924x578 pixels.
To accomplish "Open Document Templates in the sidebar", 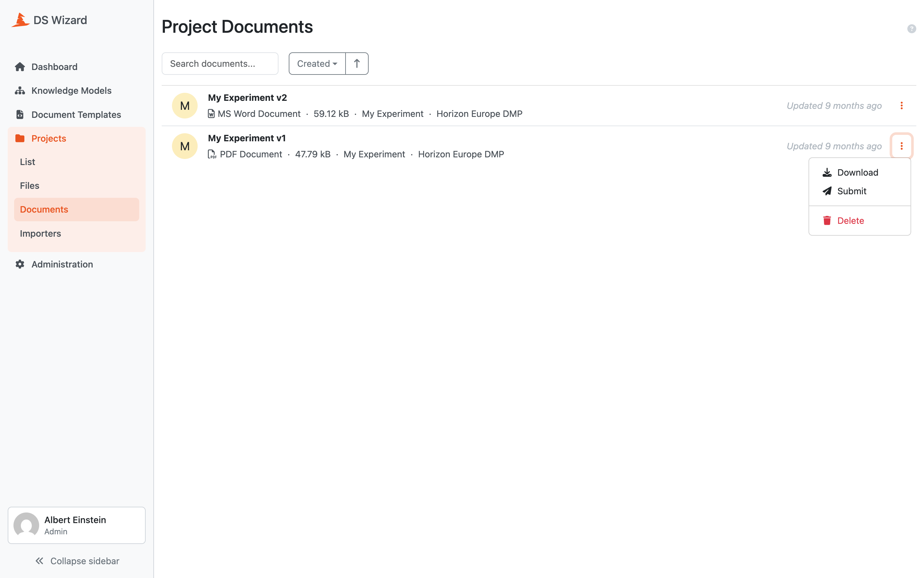I will [76, 114].
